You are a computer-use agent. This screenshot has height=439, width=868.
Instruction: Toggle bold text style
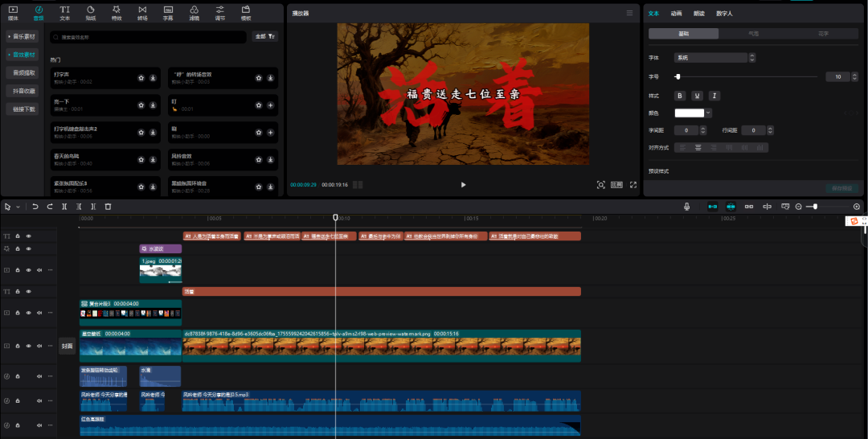click(681, 96)
